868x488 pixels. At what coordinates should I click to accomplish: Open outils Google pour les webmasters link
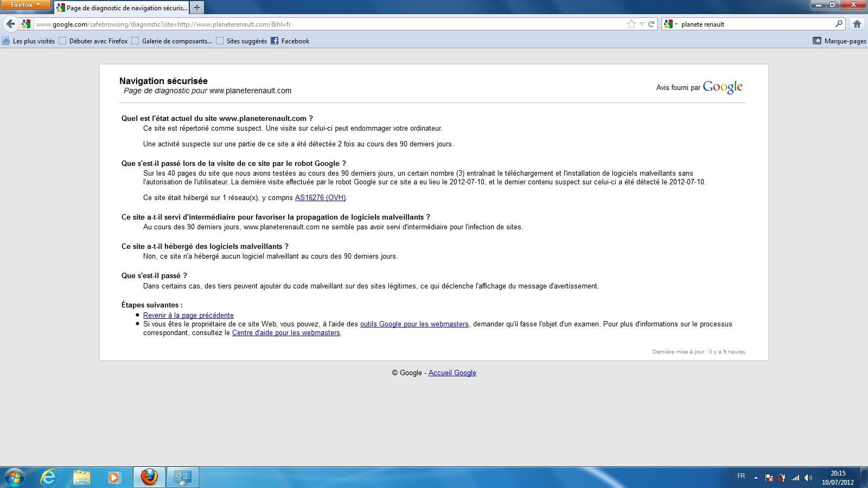click(414, 324)
